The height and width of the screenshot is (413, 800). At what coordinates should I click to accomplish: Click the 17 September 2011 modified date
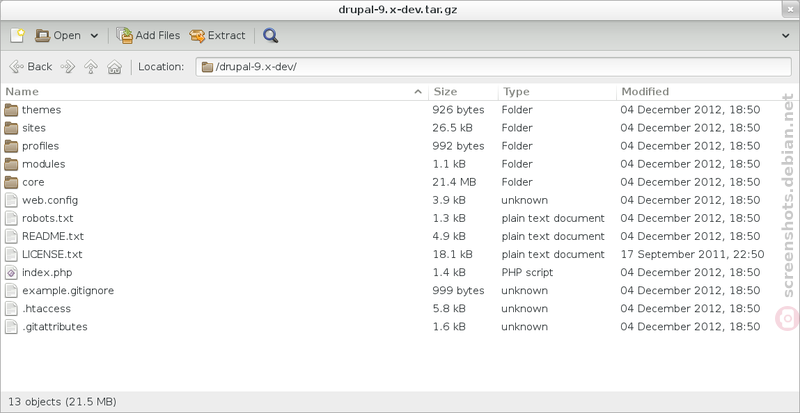coord(692,254)
